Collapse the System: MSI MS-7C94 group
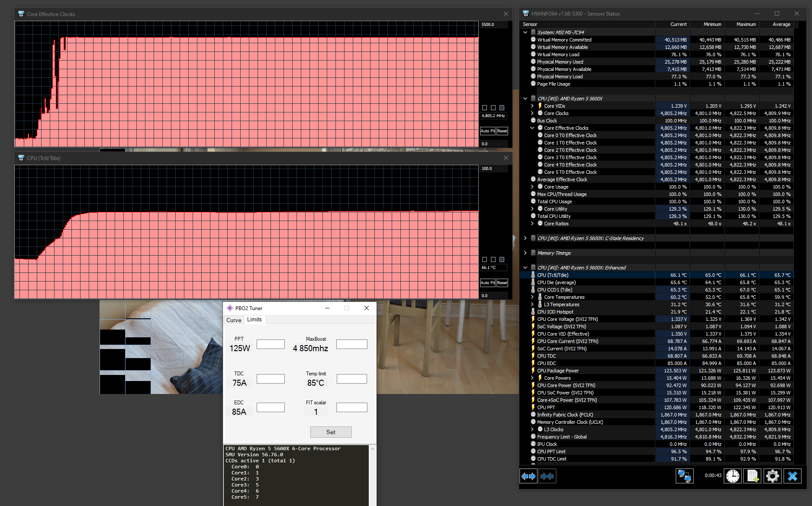 click(525, 32)
